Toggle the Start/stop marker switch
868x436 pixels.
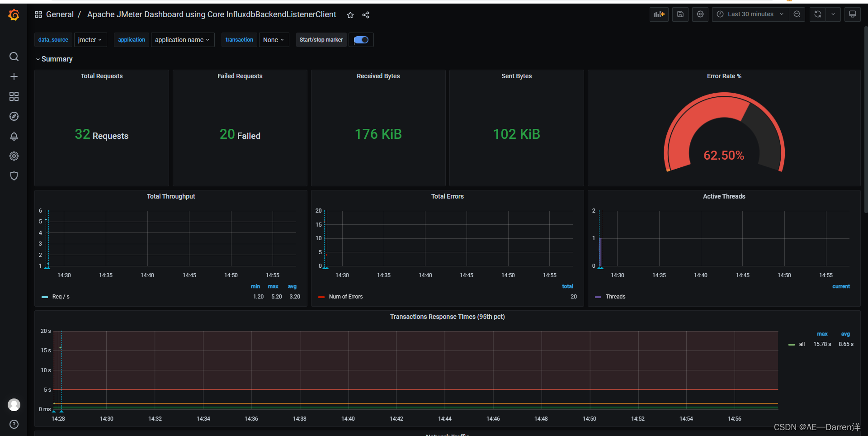pos(361,40)
